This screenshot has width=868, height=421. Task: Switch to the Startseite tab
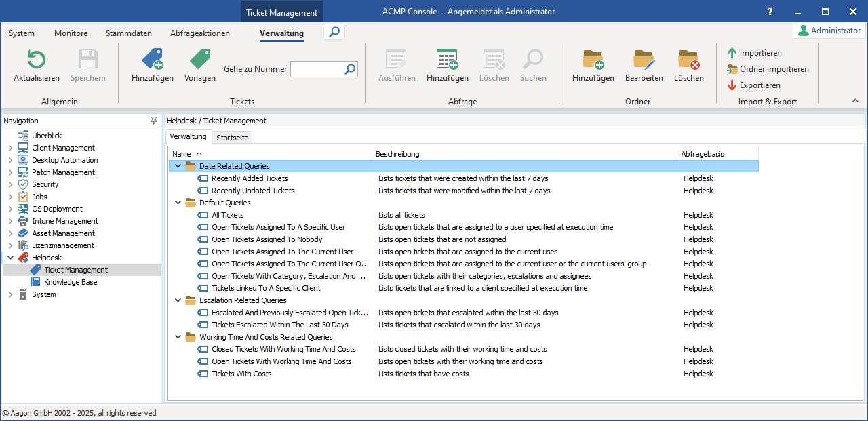coord(232,138)
